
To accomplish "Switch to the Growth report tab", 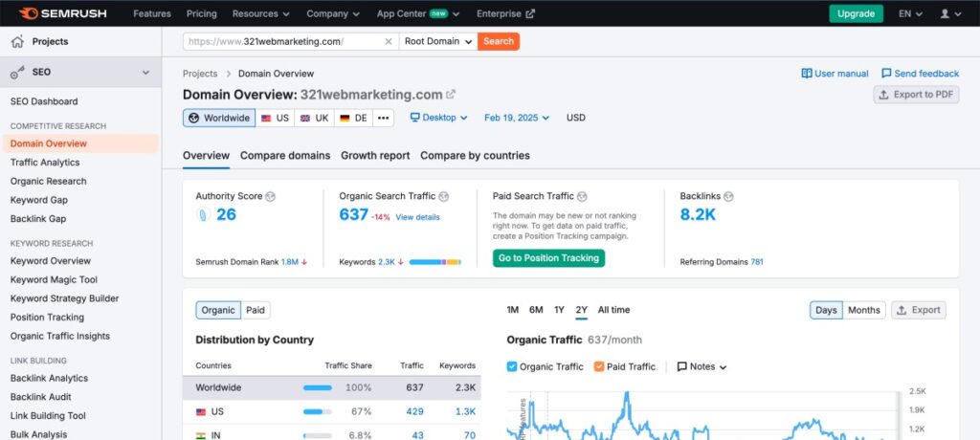I will 375,156.
